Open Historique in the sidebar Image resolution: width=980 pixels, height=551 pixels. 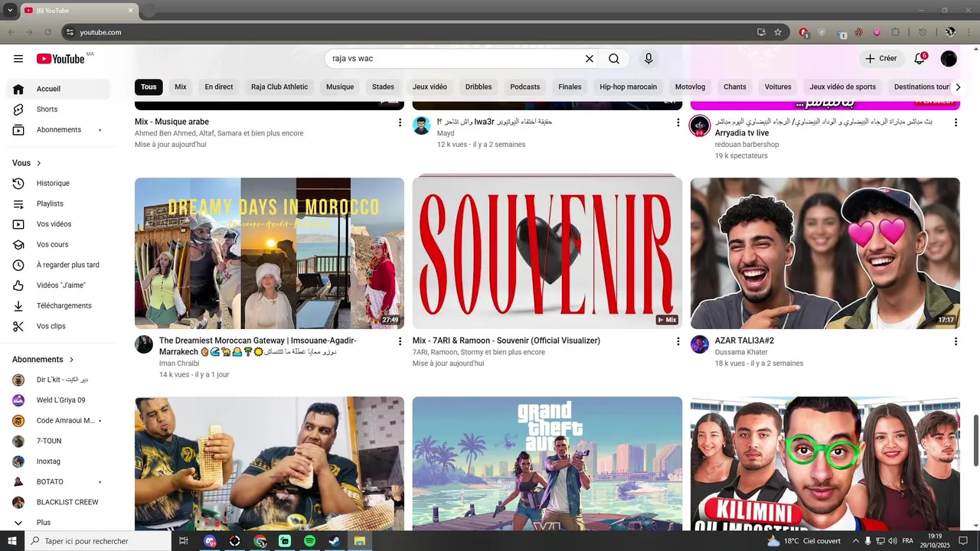pos(58,184)
